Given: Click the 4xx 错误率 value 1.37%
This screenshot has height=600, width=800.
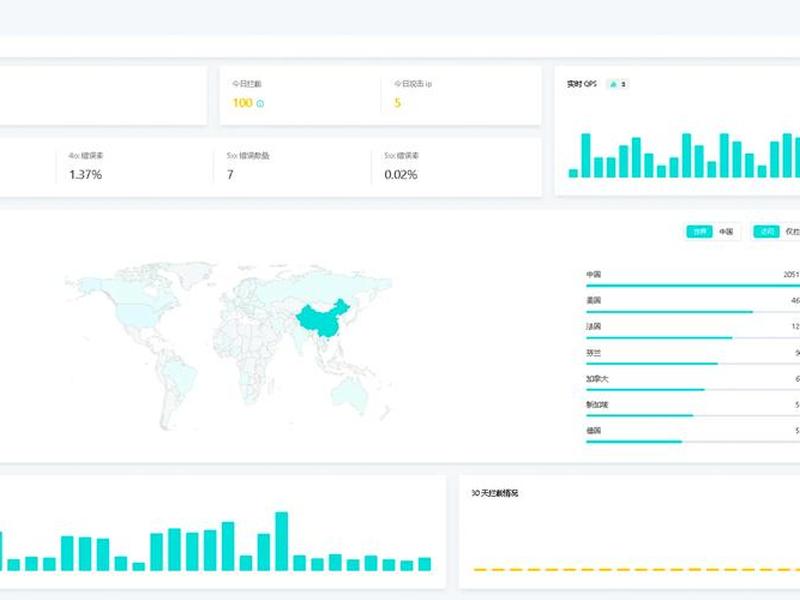Looking at the screenshot, I should (x=86, y=174).
